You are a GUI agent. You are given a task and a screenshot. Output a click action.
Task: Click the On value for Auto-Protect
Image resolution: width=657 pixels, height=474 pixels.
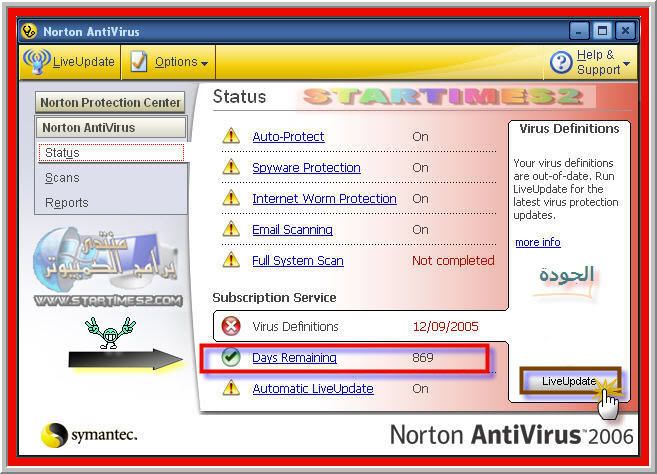click(x=420, y=137)
